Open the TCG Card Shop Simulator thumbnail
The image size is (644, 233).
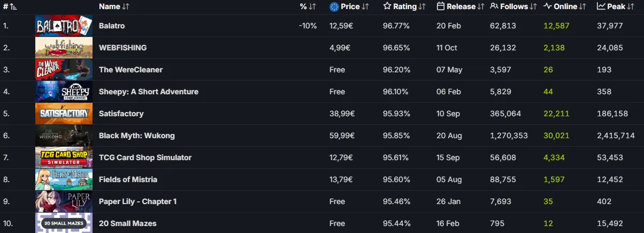[64, 157]
